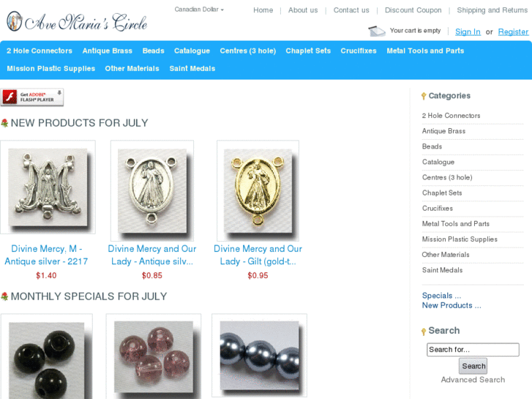Open the Crucifixes menu in the blue bar

click(359, 51)
